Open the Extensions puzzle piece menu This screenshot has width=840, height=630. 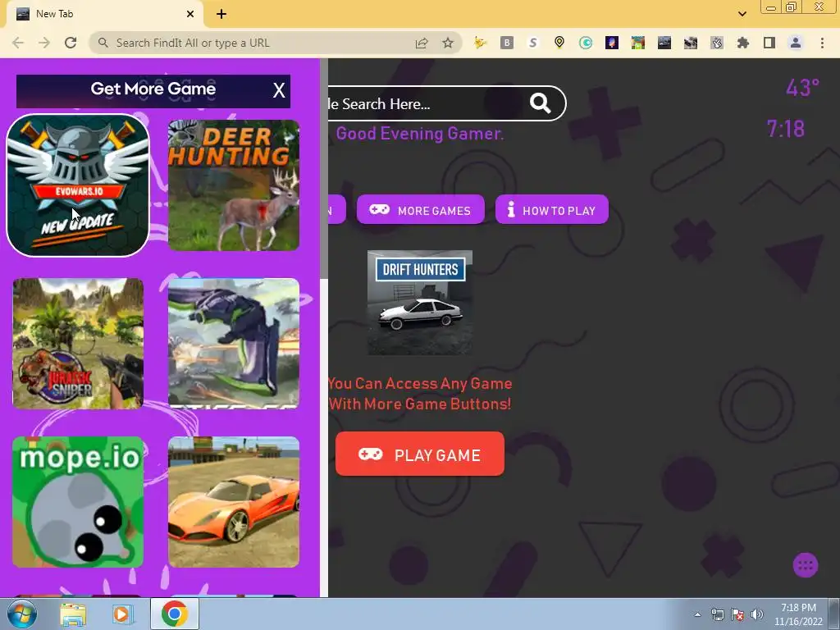tap(743, 43)
